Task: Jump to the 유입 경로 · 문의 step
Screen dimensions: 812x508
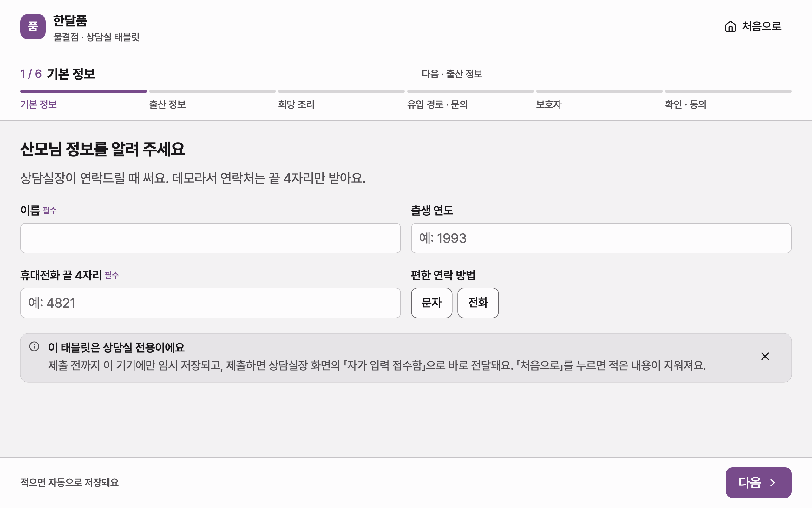Action: click(437, 104)
